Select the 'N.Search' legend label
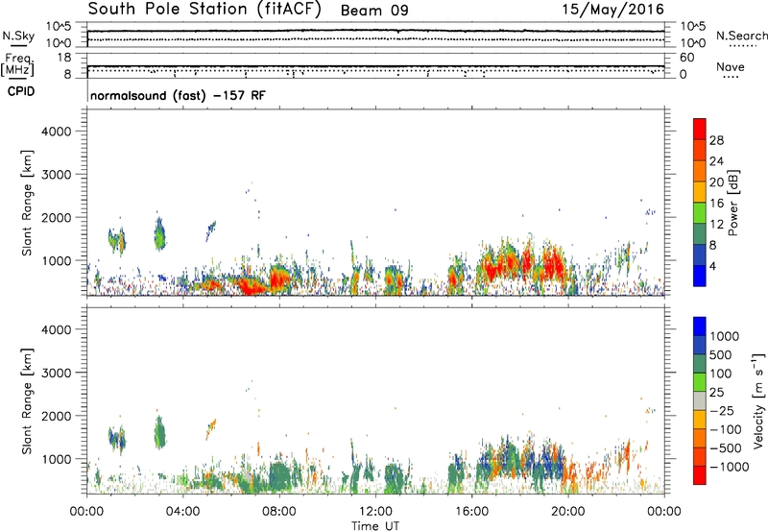Screen dimensions: 768x532 [x=741, y=36]
